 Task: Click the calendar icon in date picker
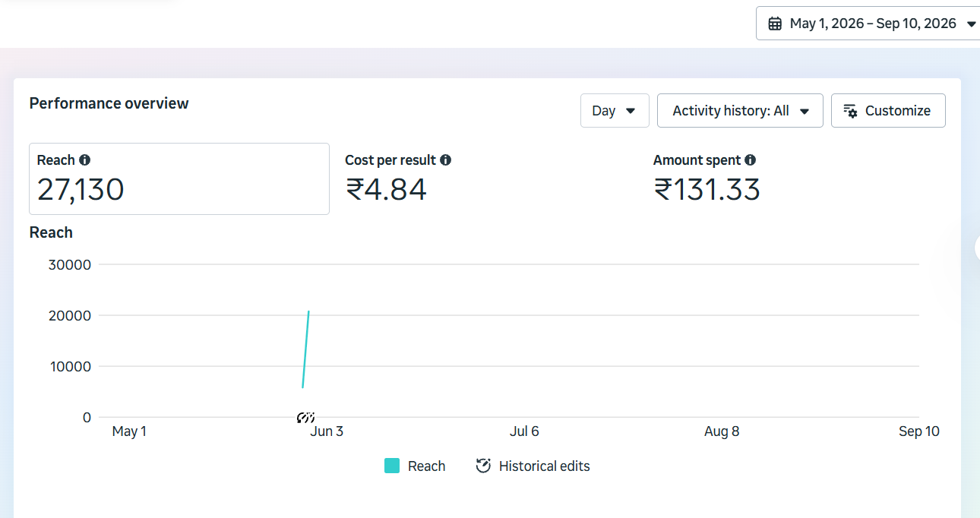(x=775, y=24)
